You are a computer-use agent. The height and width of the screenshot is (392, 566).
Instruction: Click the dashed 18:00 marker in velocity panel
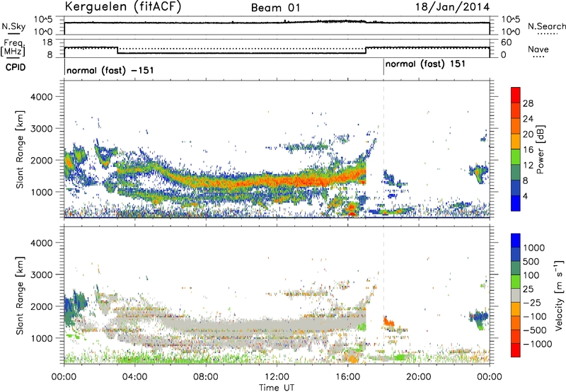(383, 295)
